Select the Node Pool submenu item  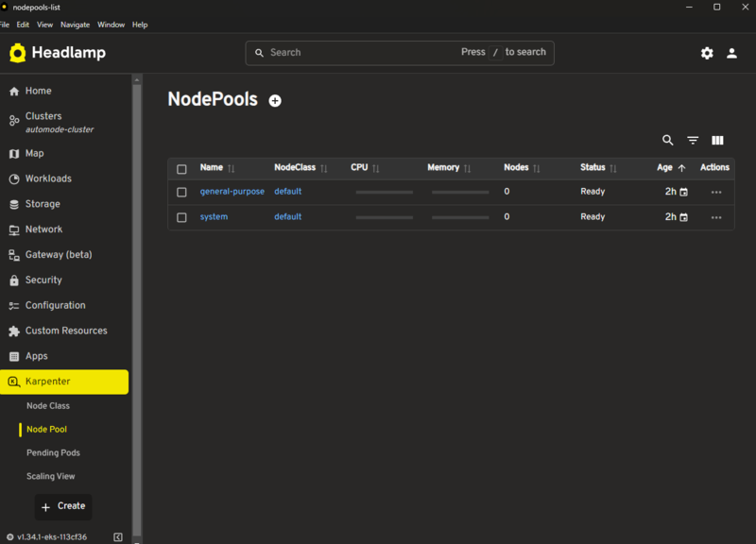[46, 430]
